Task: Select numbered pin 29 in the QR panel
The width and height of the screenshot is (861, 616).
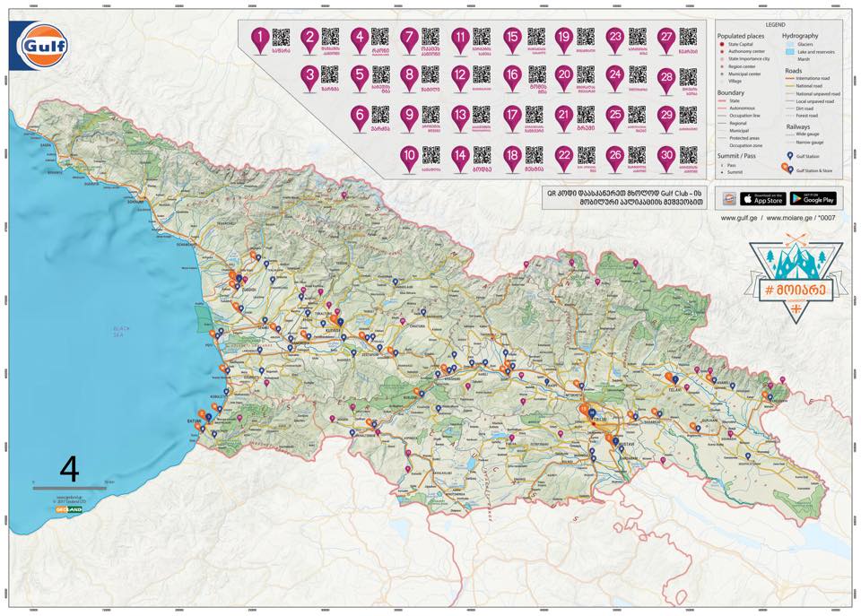Action: pos(666,118)
